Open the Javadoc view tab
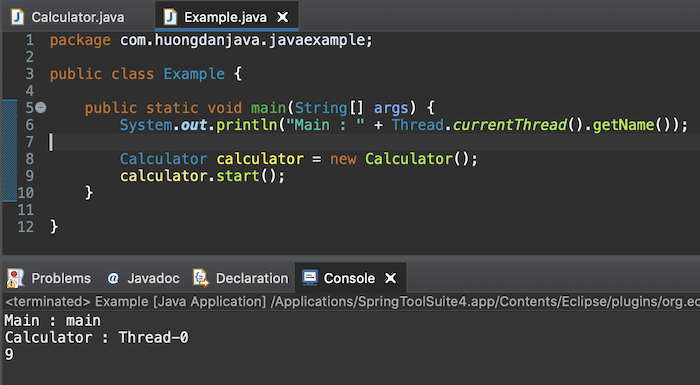The width and height of the screenshot is (700, 385). click(143, 278)
